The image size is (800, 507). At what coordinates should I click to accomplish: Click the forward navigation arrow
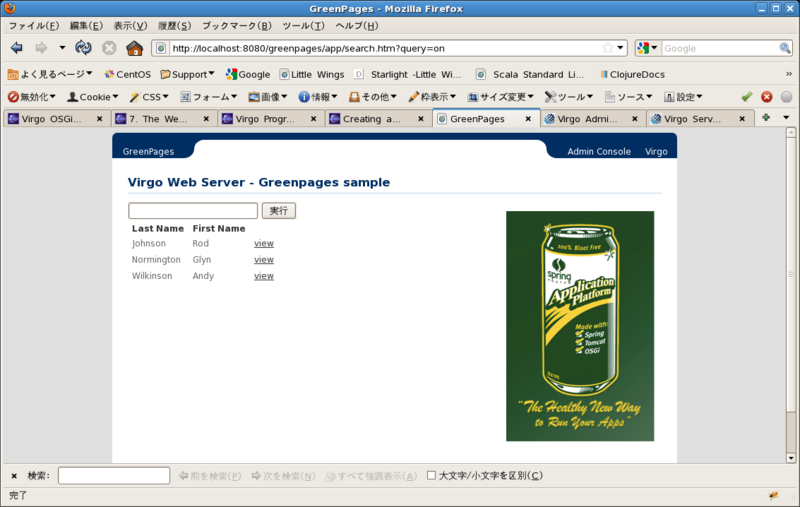[41, 48]
